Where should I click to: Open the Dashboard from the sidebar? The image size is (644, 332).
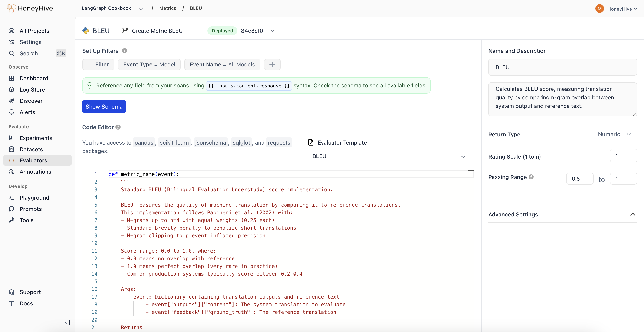(34, 78)
